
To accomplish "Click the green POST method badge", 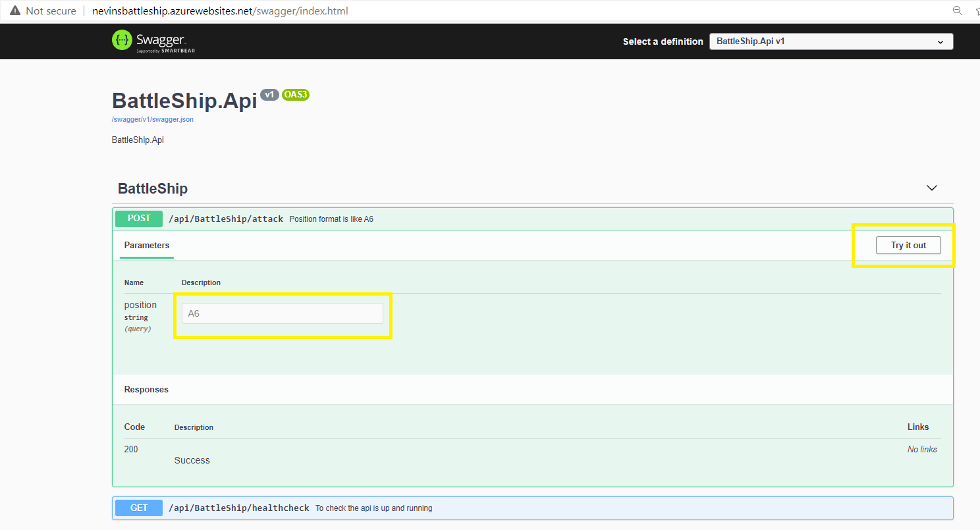I will [x=139, y=219].
